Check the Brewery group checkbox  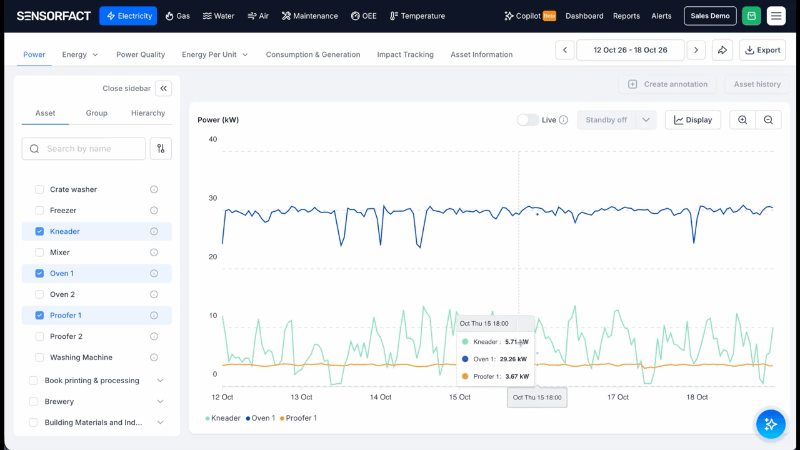click(x=33, y=402)
